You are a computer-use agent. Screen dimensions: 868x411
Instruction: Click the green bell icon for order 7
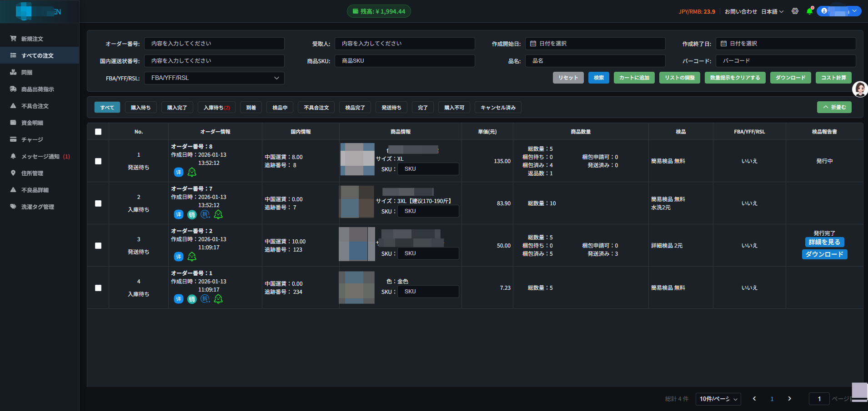[x=218, y=214]
